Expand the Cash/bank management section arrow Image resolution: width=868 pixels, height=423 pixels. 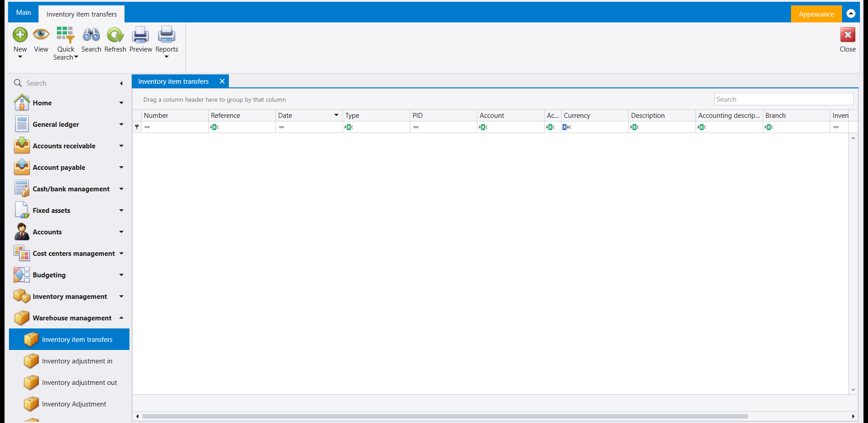121,189
